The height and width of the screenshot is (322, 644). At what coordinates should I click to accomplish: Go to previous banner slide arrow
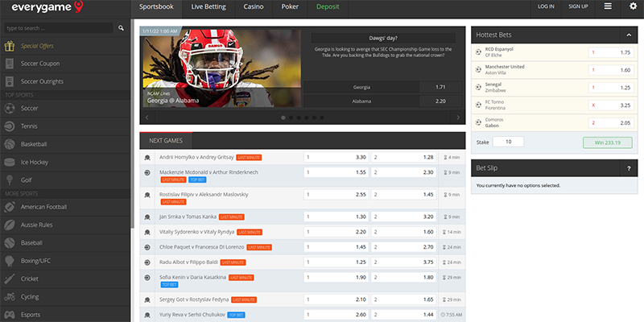click(x=147, y=118)
